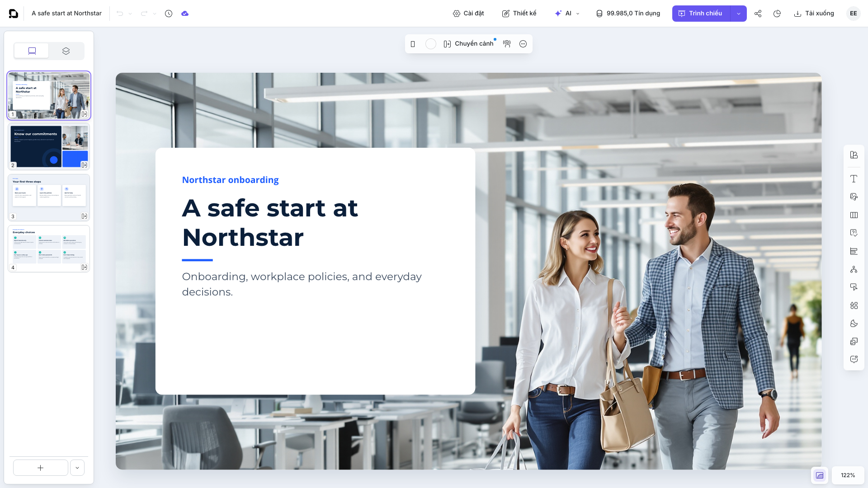868x488 pixels.
Task: Click the home logo at top left
Action: pyautogui.click(x=14, y=14)
